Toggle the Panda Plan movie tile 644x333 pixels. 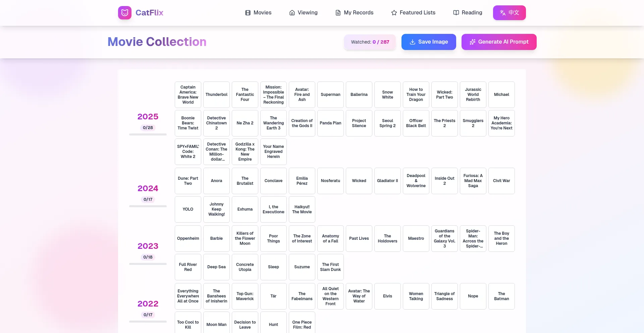click(330, 123)
